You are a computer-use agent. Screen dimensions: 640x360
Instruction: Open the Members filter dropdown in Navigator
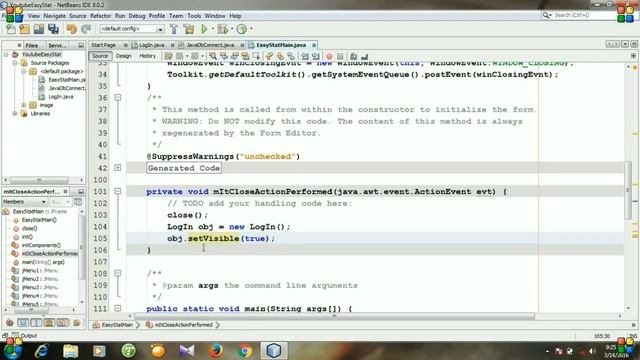[x=25, y=202]
